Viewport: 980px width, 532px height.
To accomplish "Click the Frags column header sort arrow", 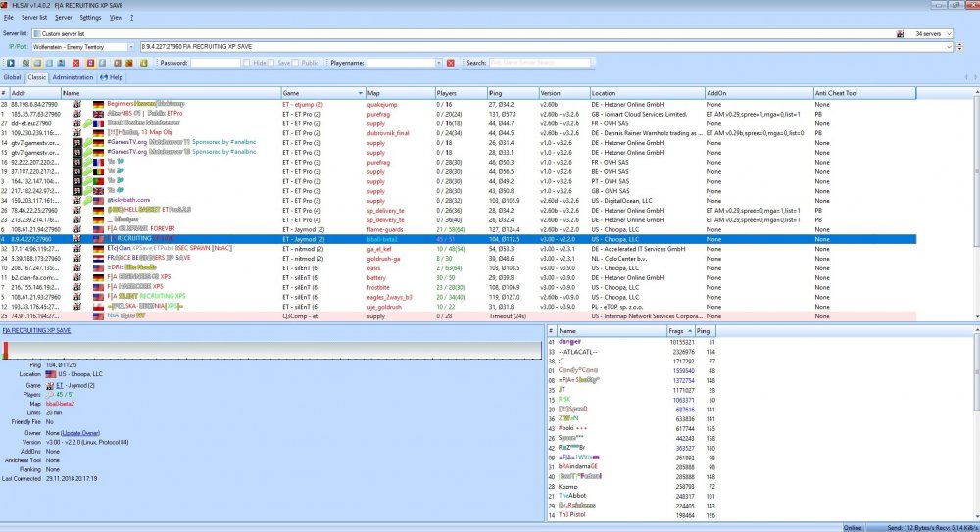I will [690, 331].
